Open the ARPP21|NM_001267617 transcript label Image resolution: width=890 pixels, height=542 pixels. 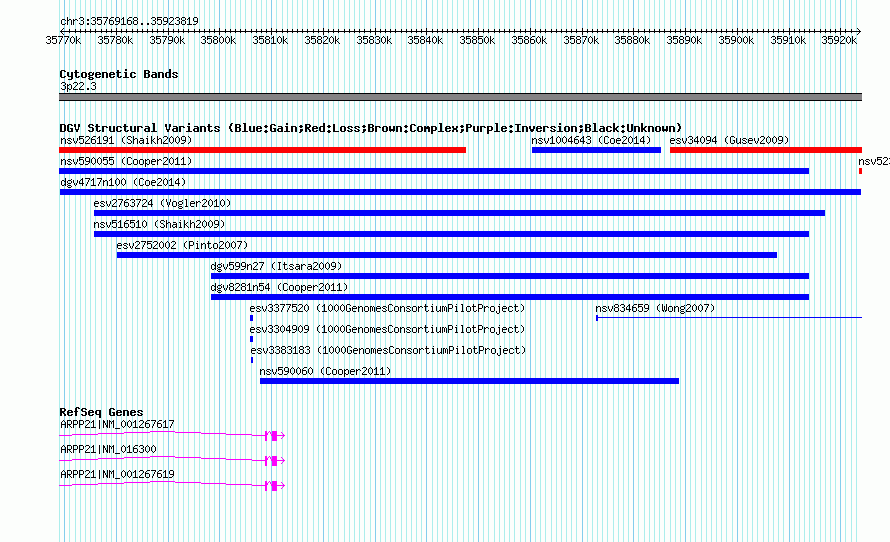117,425
